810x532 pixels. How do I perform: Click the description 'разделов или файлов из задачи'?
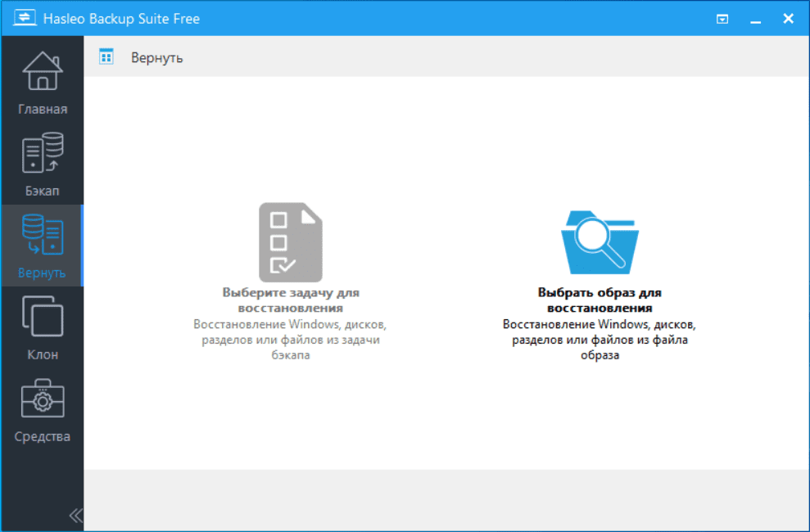coord(290,340)
